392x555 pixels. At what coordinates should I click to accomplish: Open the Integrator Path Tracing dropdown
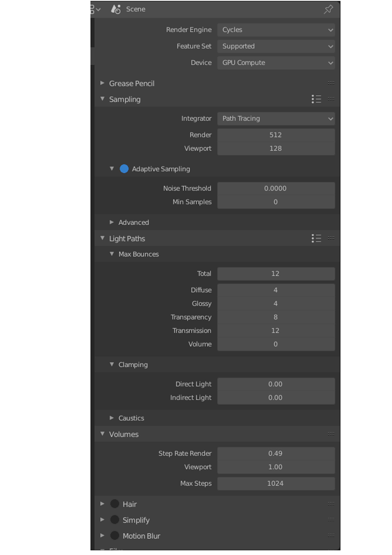(276, 118)
